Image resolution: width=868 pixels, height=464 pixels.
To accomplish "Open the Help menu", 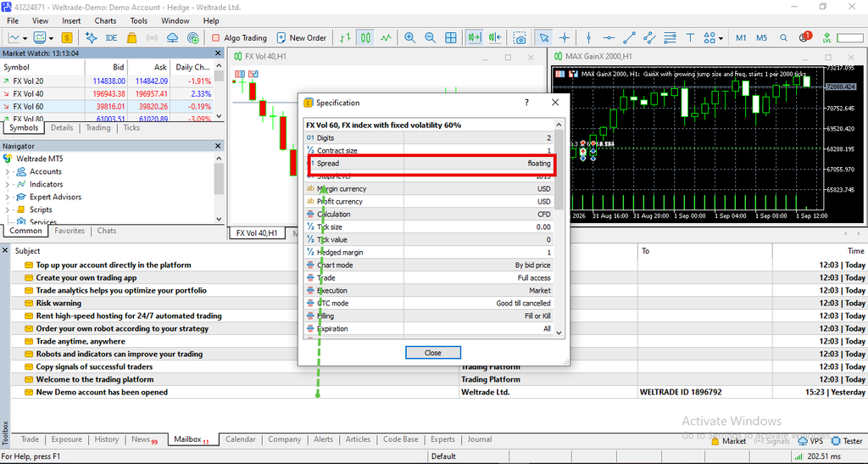I will click(x=211, y=20).
